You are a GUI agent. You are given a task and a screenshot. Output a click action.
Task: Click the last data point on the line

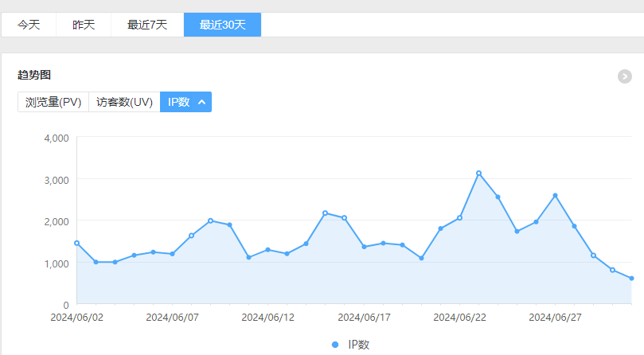[x=631, y=279]
